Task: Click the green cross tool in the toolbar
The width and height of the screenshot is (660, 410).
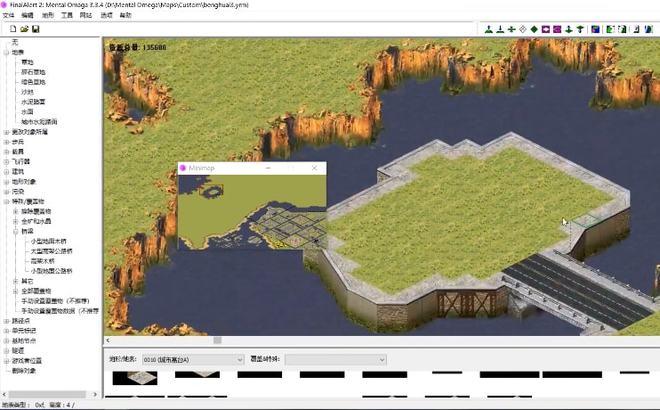Action: coord(511,29)
